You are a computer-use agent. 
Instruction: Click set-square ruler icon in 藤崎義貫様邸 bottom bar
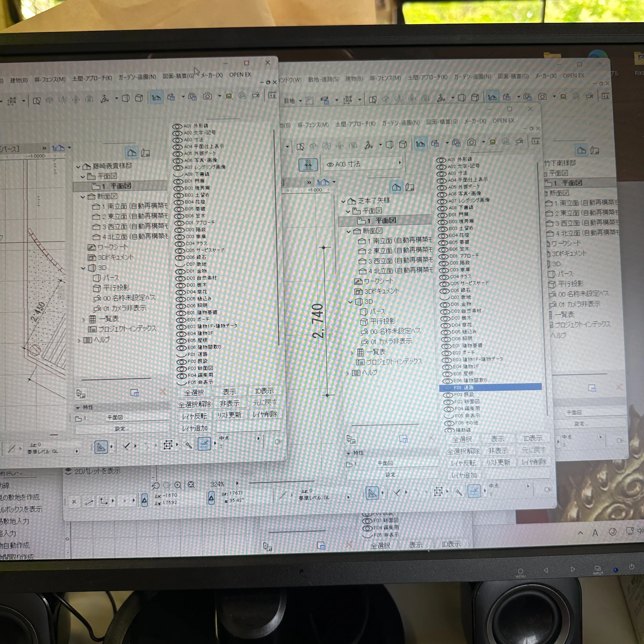(x=101, y=447)
